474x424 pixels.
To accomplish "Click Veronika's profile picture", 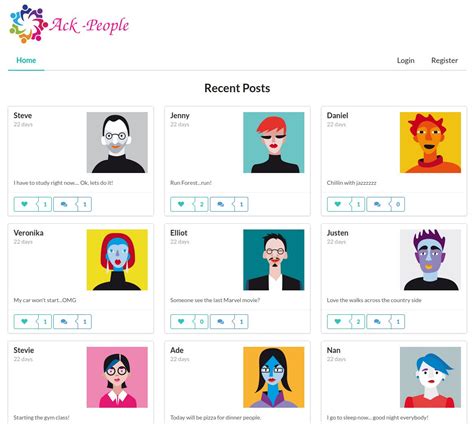I will coord(117,260).
